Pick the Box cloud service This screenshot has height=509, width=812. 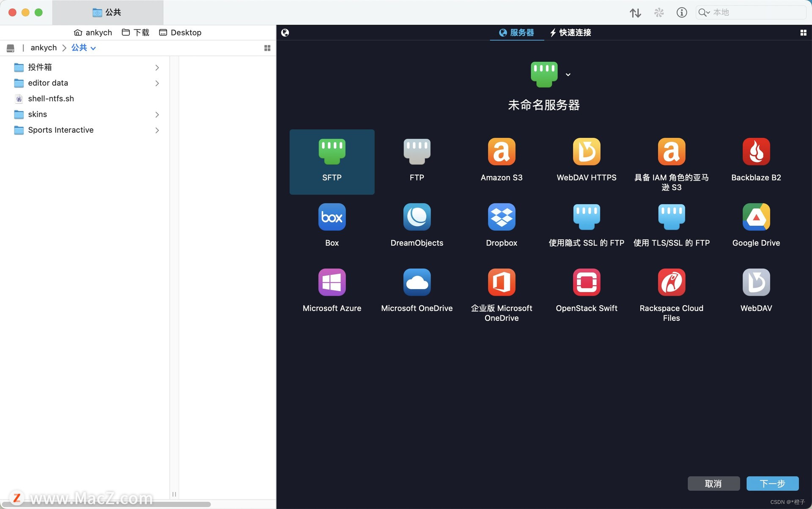(332, 217)
